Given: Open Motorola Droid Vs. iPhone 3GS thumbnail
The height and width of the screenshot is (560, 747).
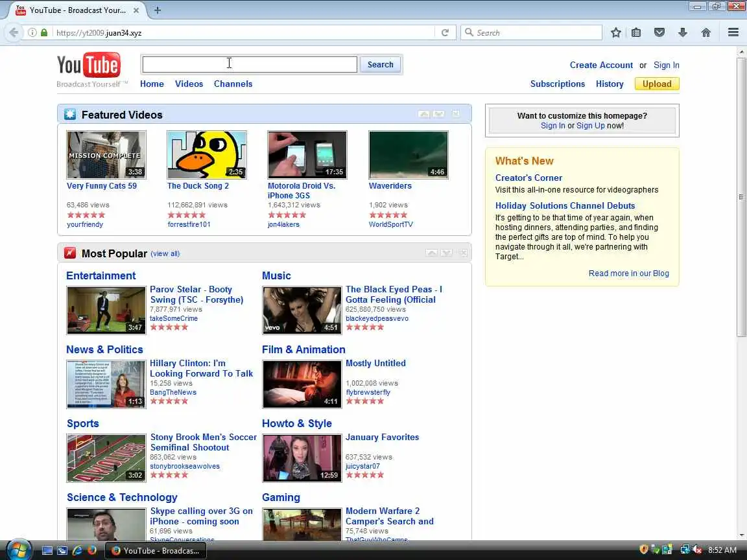Looking at the screenshot, I should tap(307, 155).
